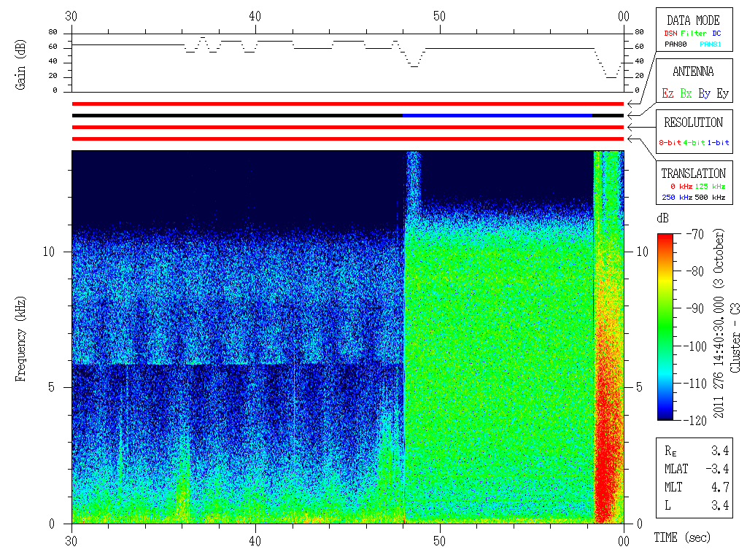Select the blue DC data mode entry

pyautogui.click(x=716, y=34)
